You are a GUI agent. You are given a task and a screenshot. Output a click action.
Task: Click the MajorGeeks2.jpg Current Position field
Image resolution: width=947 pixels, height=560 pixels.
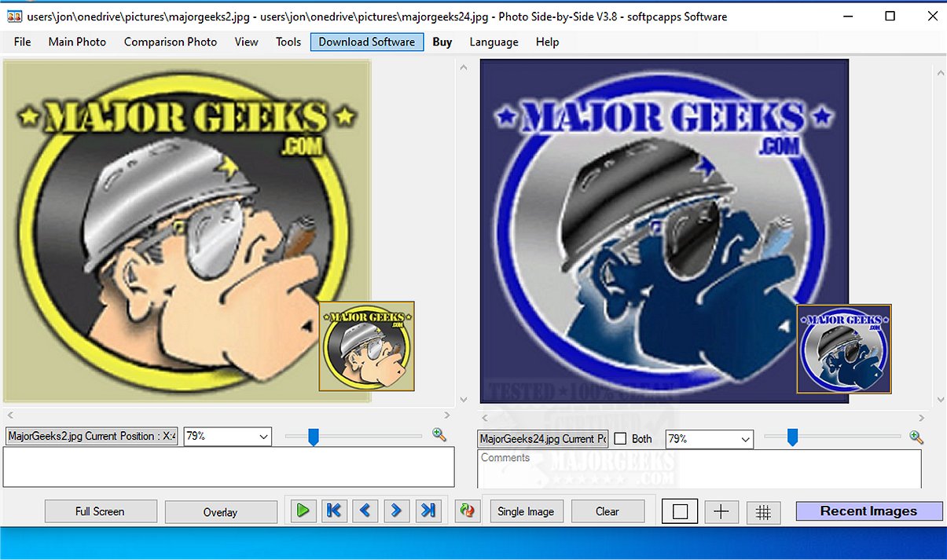click(x=92, y=436)
